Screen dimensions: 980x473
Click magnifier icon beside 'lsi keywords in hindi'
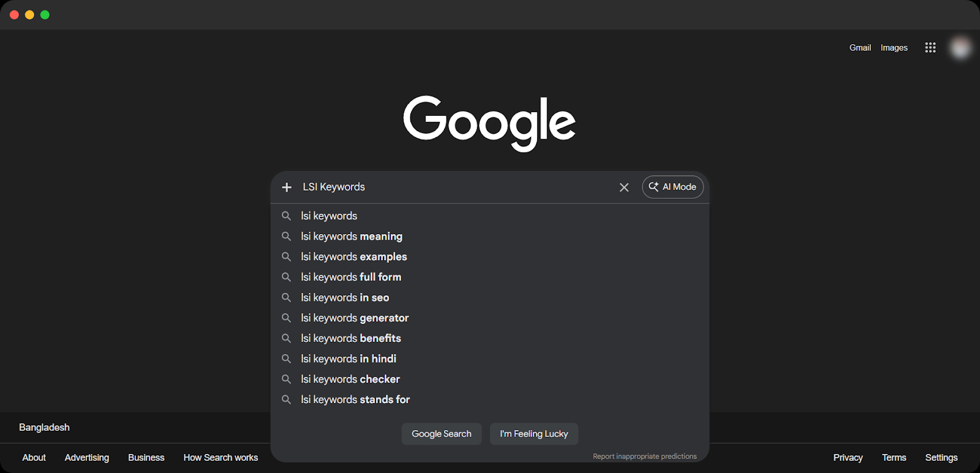pyautogui.click(x=286, y=359)
